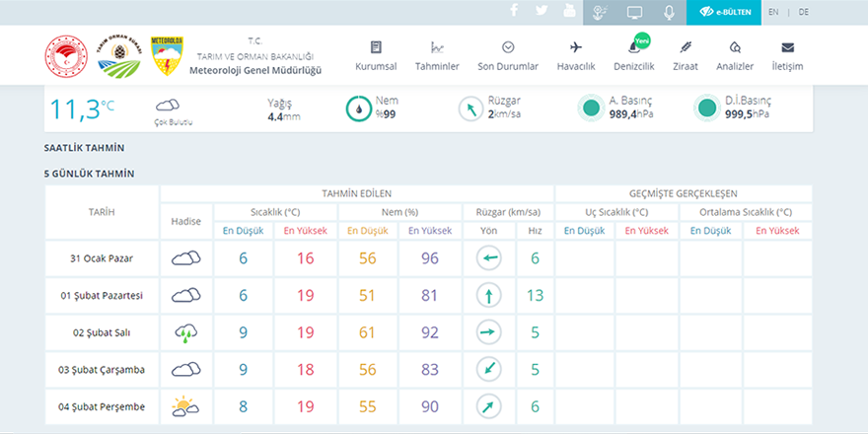Viewport: 868px width, 434px height.
Task: Click wind direction arrow for 04 Şubat Perşembe
Action: tap(489, 406)
